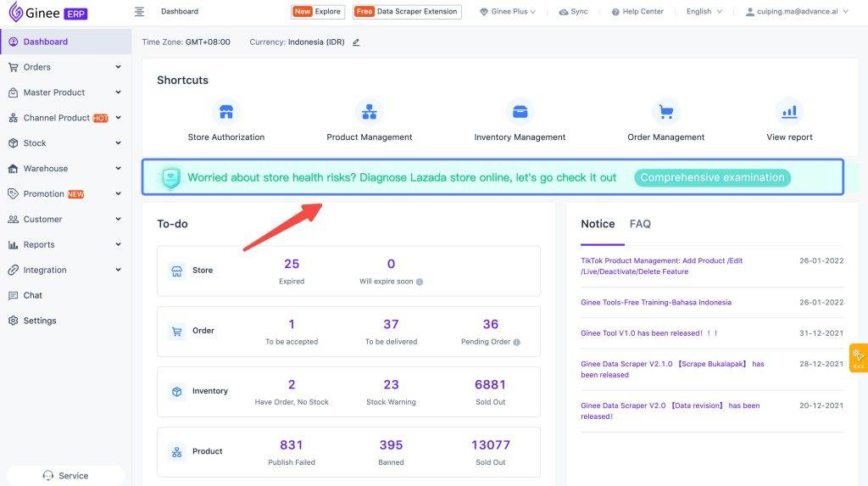
Task: Click the Product icon in To-do
Action: (176, 452)
